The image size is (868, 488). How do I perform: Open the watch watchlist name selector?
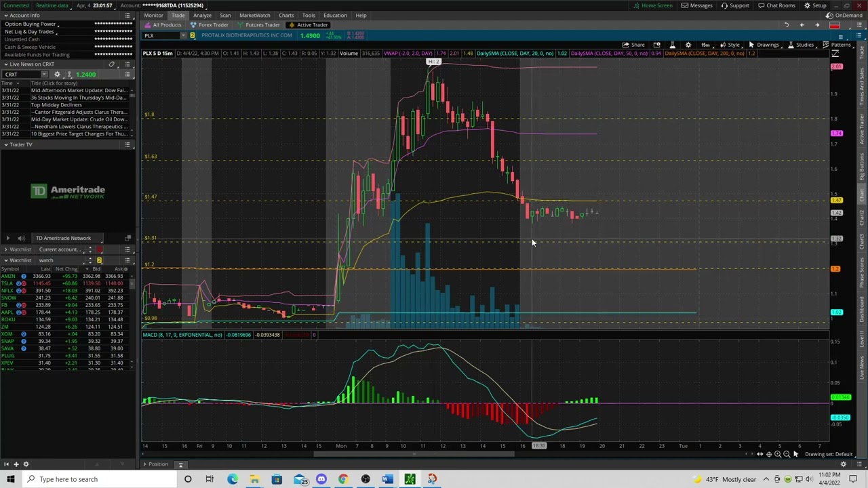[60, 260]
